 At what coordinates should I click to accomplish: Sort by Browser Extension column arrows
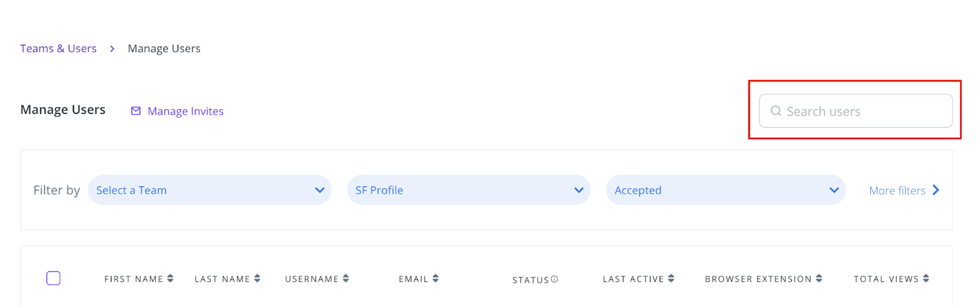click(819, 279)
